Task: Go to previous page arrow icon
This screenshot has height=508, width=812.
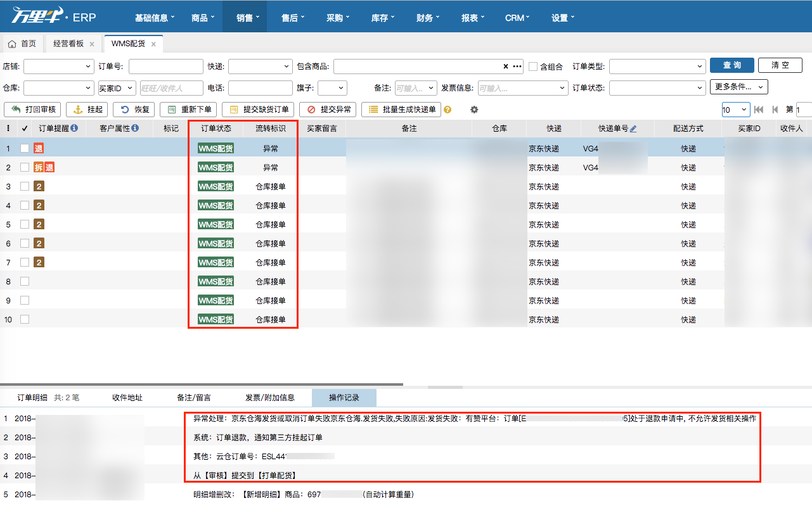Action: click(775, 110)
